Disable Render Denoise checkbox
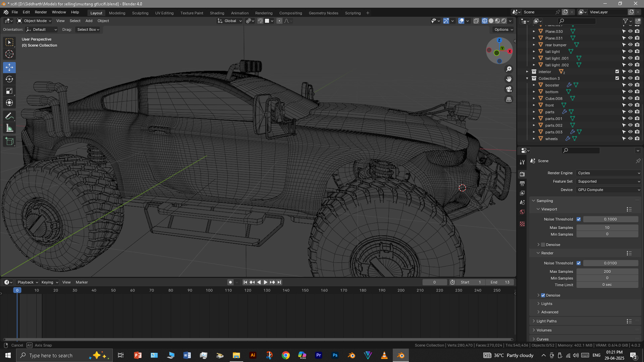This screenshot has height=362, width=644. point(543,295)
